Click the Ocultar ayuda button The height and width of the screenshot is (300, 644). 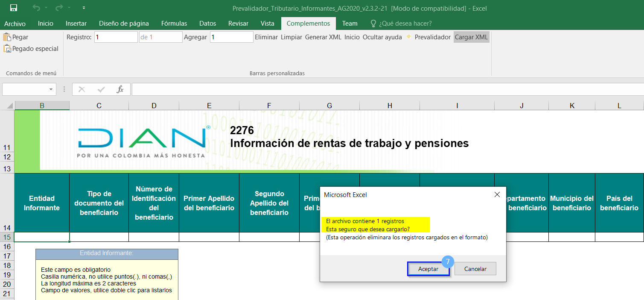[x=382, y=37]
